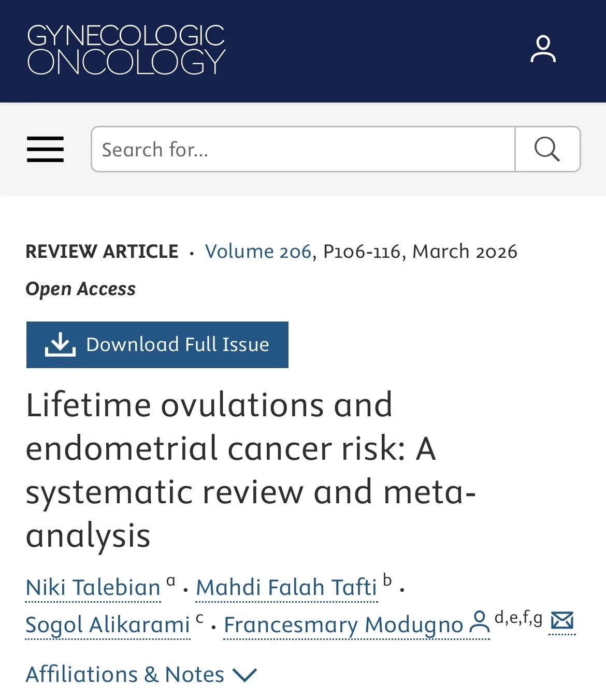Open author Francesmary Modugno's details
Image resolution: width=606 pixels, height=700 pixels.
click(x=343, y=625)
